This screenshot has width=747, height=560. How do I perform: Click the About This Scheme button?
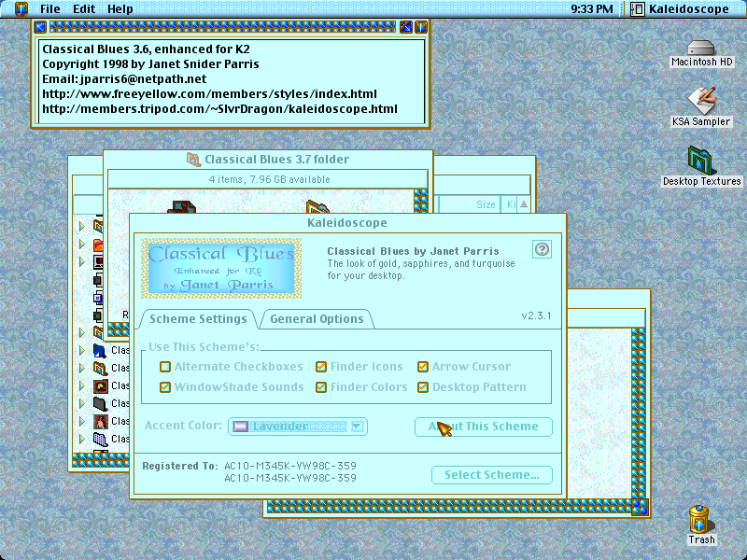[484, 427]
